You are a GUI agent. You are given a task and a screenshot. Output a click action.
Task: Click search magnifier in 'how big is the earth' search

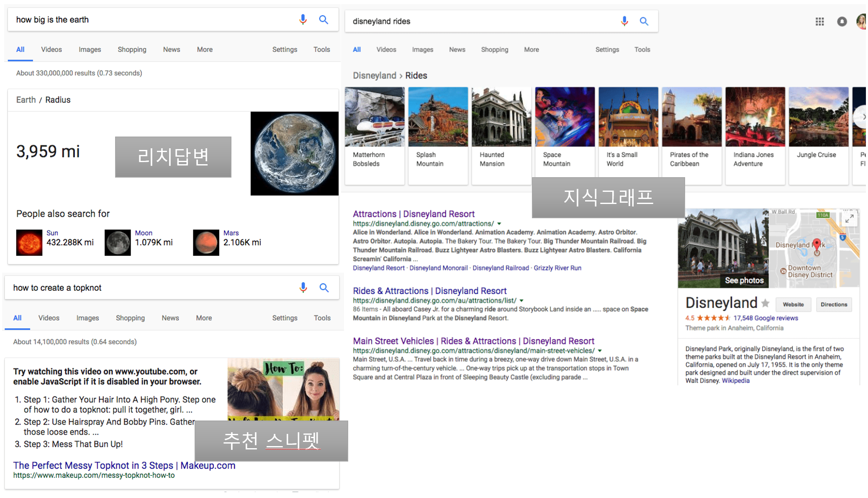tap(324, 20)
